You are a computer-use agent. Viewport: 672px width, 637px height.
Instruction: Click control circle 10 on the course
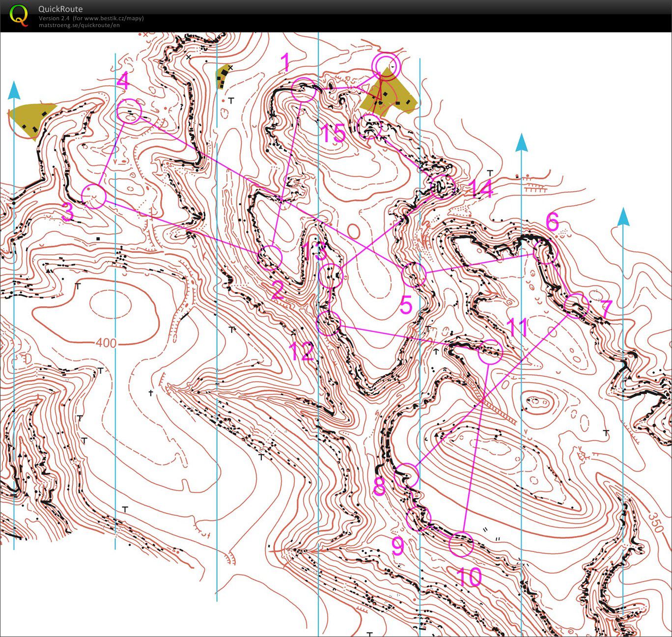pos(462,544)
